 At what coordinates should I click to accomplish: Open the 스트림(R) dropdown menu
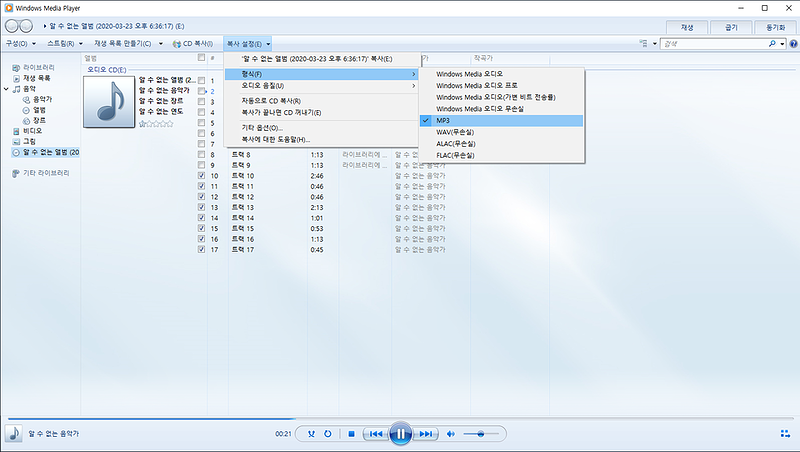pyautogui.click(x=65, y=44)
